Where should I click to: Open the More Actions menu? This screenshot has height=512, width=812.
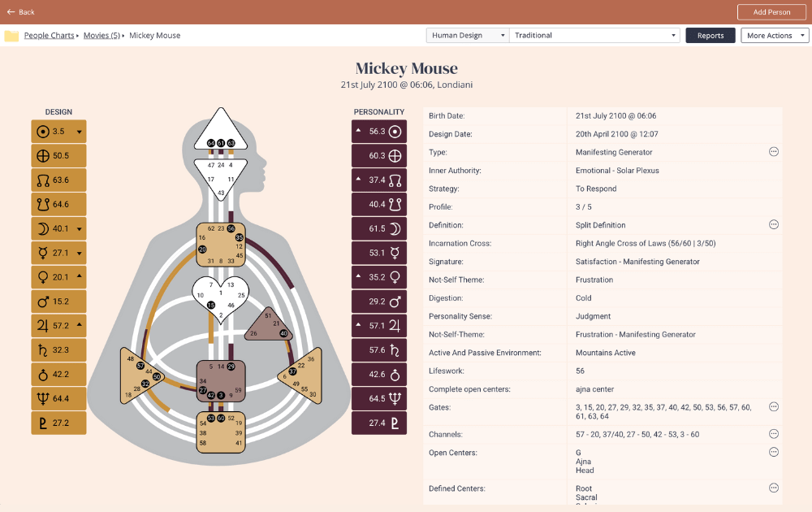(775, 35)
